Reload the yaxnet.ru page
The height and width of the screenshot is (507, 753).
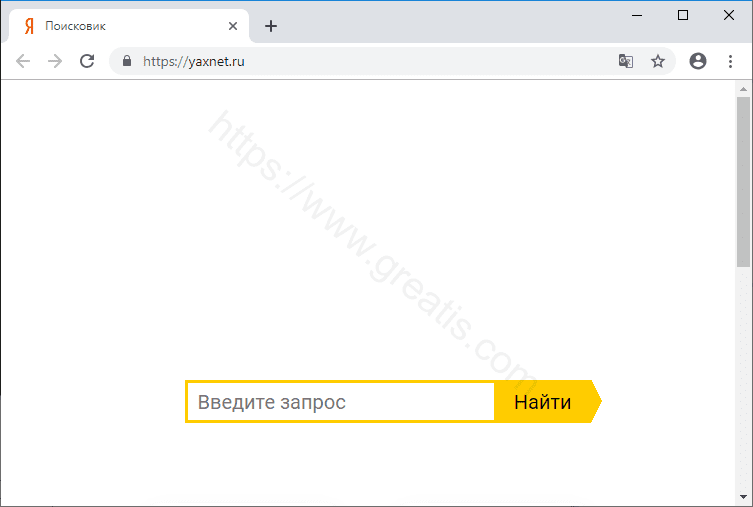point(87,61)
